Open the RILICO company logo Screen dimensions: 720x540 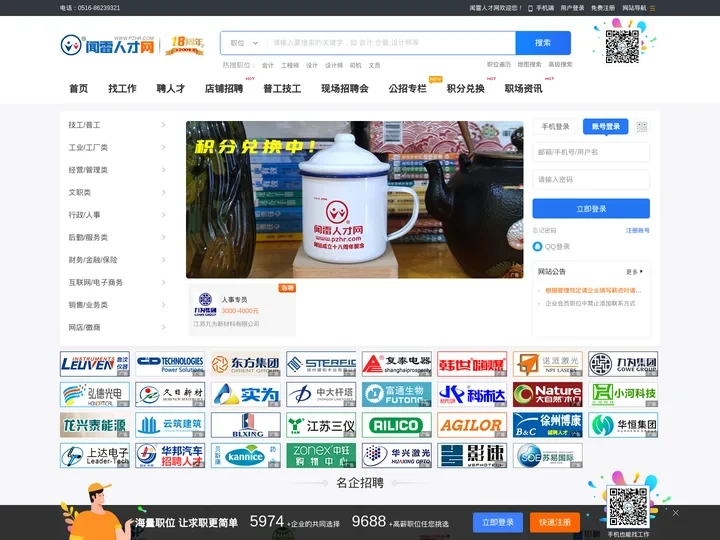pos(397,425)
